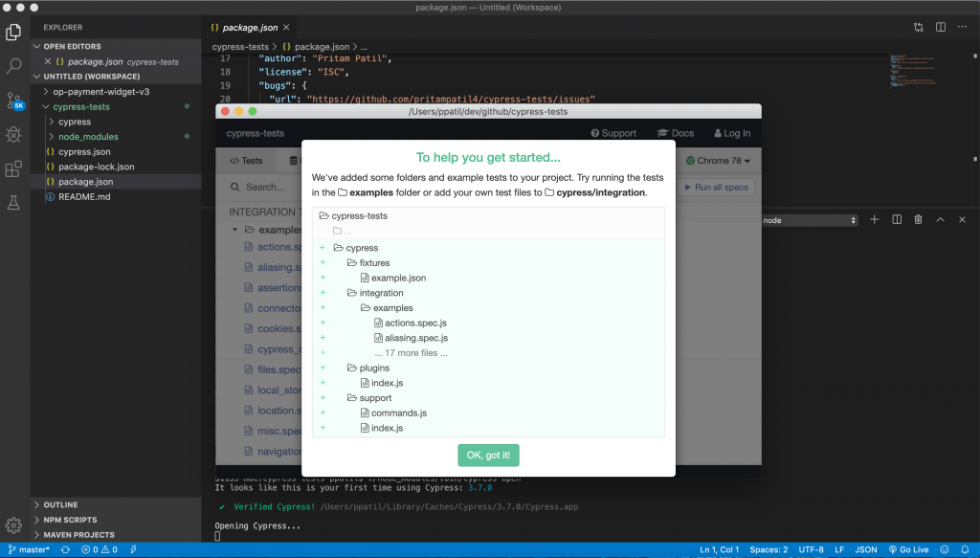Go to line via Ln 1, Col 1
This screenshot has height=558, width=980.
coord(720,550)
